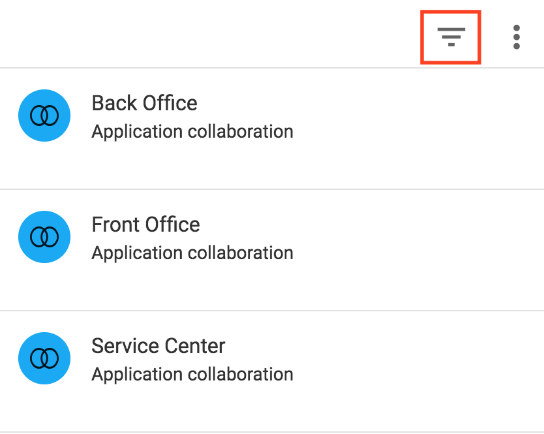The image size is (544, 434).
Task: Open the filter list icon
Action: 451,37
